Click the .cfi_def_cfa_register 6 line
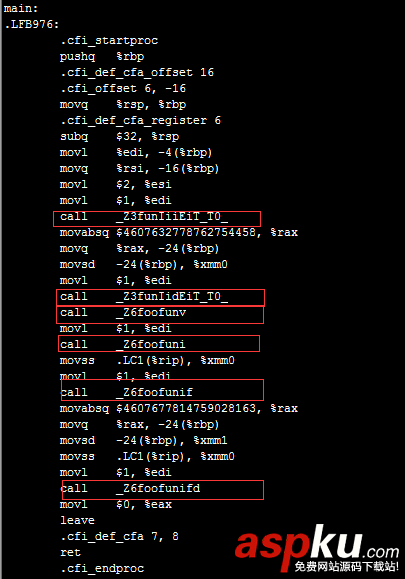Viewport: 405px width, 579px height. (x=140, y=120)
